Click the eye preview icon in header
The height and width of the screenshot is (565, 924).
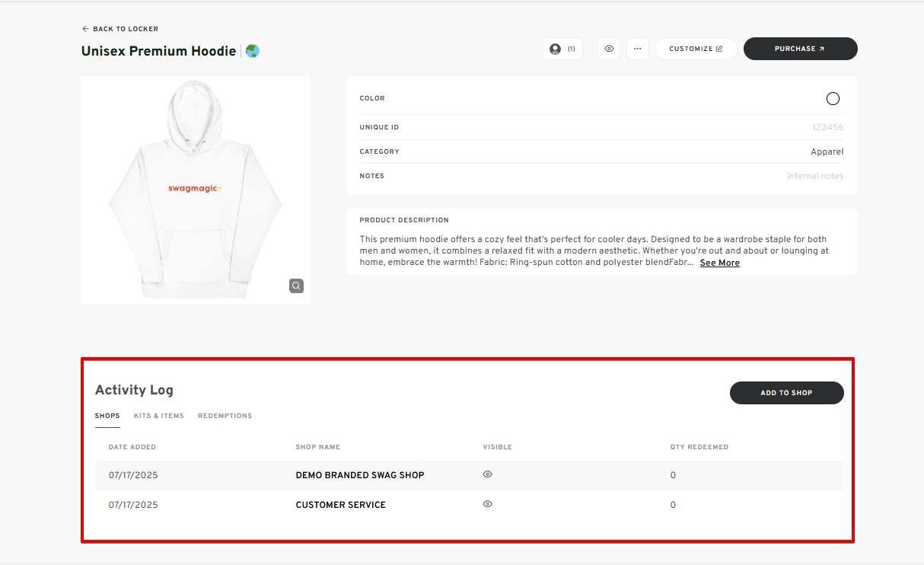[609, 49]
